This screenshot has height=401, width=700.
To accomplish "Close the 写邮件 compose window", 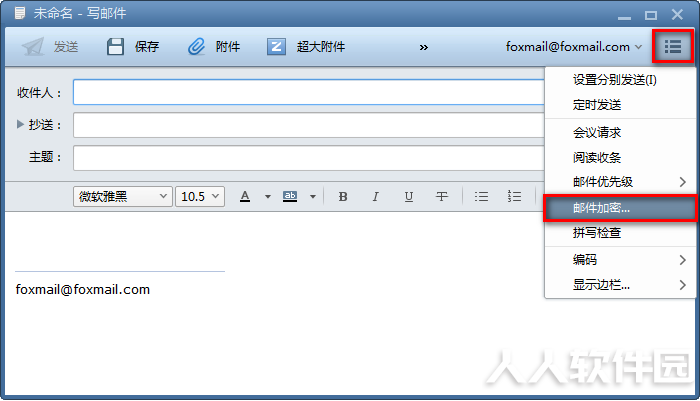I will coord(677,15).
